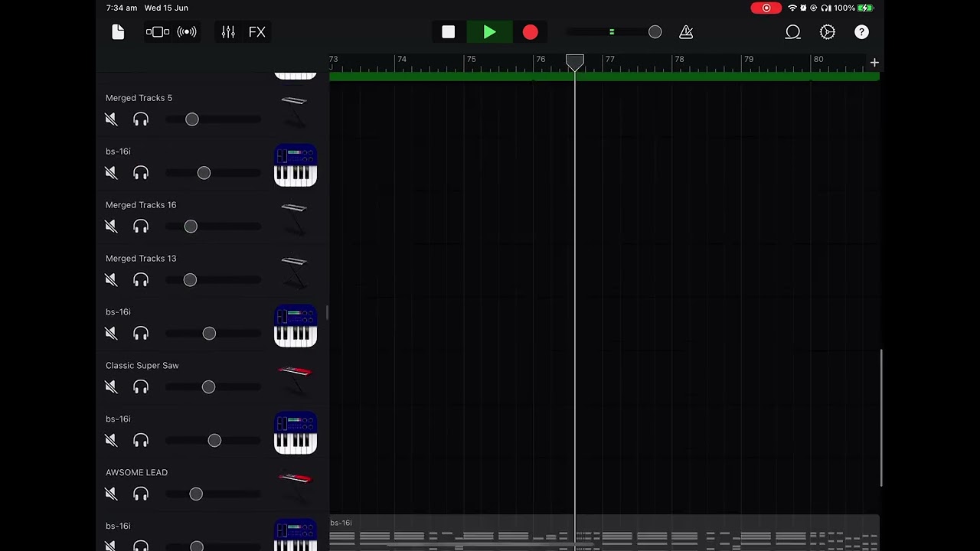
Task: Adjust volume of bs-16i below Merged Tracks 5
Action: pos(204,173)
